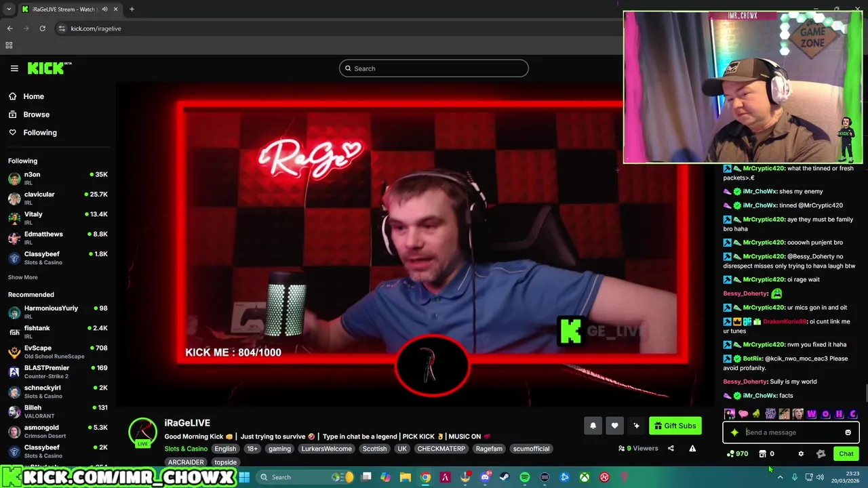The width and height of the screenshot is (868, 488).
Task: Toggle the system microphone tray icon
Action: 795,477
